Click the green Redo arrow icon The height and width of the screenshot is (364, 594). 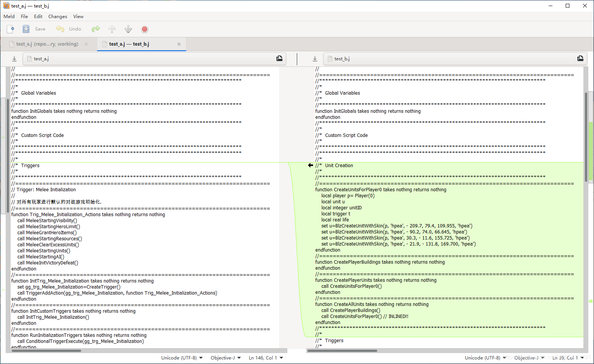pyautogui.click(x=96, y=29)
